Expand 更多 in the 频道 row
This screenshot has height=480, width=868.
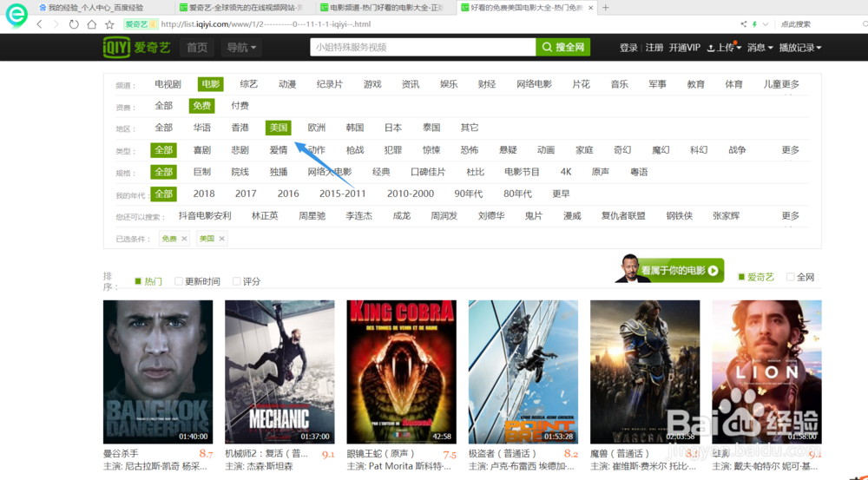(x=791, y=84)
